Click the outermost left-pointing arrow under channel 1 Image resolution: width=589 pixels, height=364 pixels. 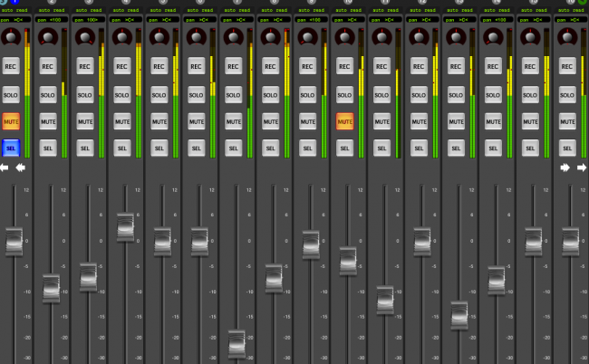pos(4,168)
